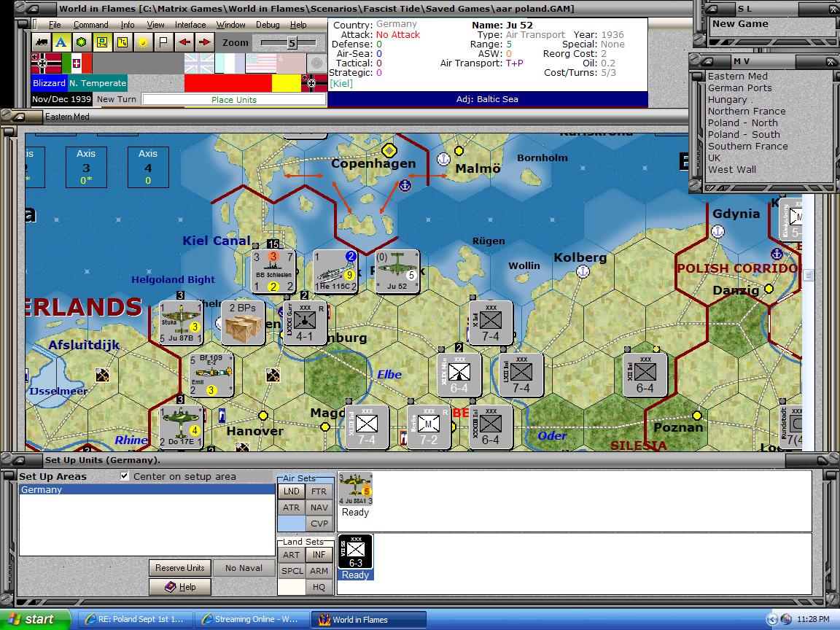
Task: Select the Ju 87B Stuka counter
Action: [181, 323]
